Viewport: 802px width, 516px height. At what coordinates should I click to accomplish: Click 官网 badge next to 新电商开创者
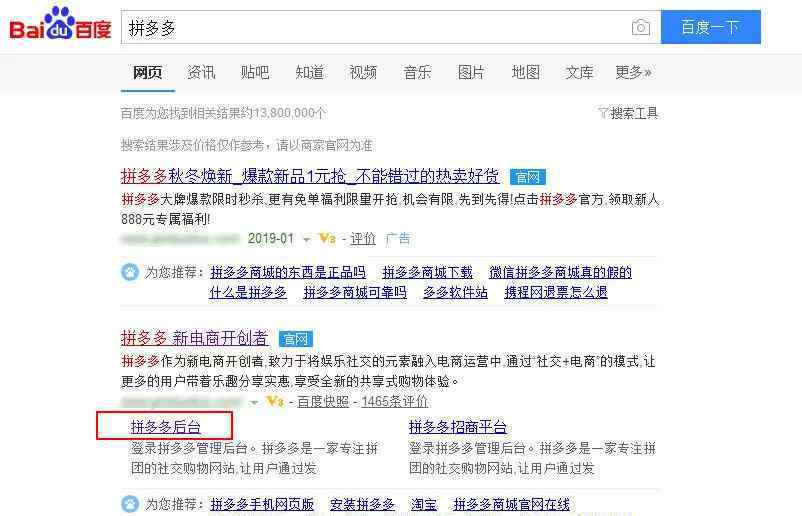(x=296, y=339)
